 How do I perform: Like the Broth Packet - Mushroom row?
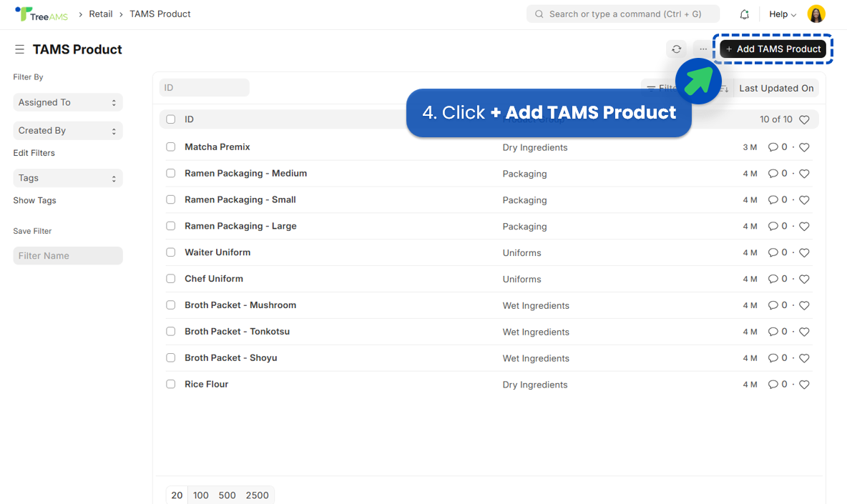click(x=804, y=306)
